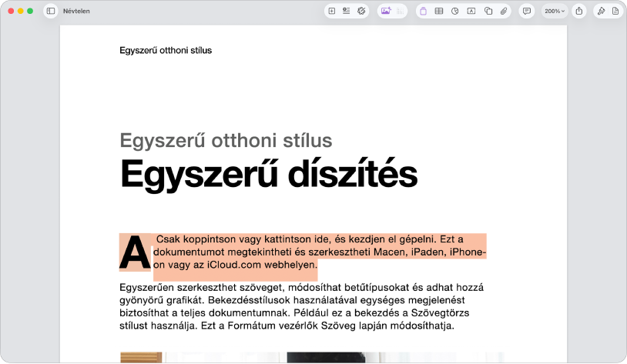
Task: Click the gray subtitle Egyszerű otthoni stílus
Action: [x=226, y=141]
